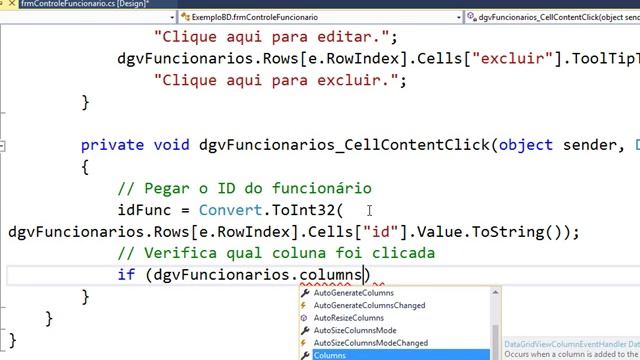Click the method icon in the member dropdown
Image resolution: width=640 pixels, height=360 pixels.
472,17
